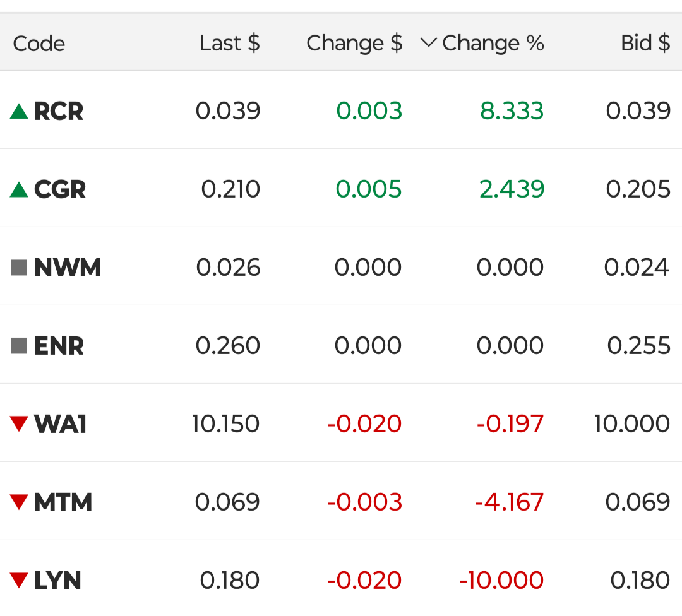Open the NWM stock code
682x616 pixels.
(x=68, y=268)
